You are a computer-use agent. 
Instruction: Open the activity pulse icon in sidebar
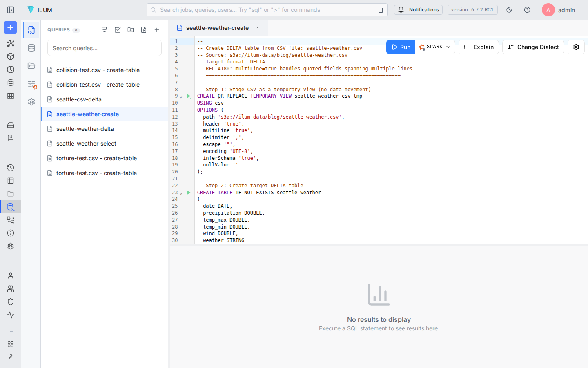(x=11, y=315)
